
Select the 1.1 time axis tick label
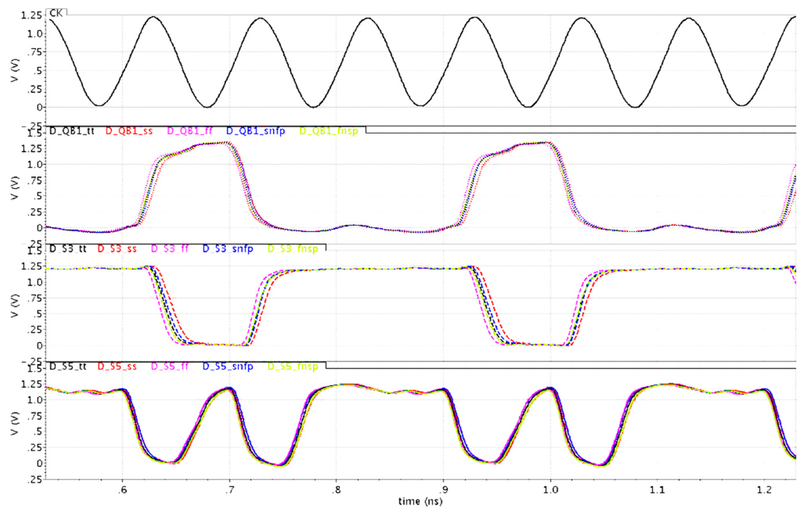pos(657,490)
